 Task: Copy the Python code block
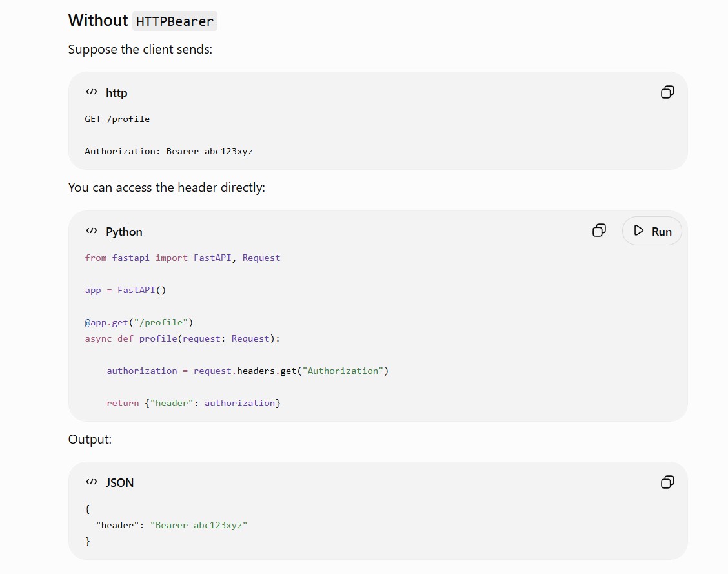click(x=599, y=231)
